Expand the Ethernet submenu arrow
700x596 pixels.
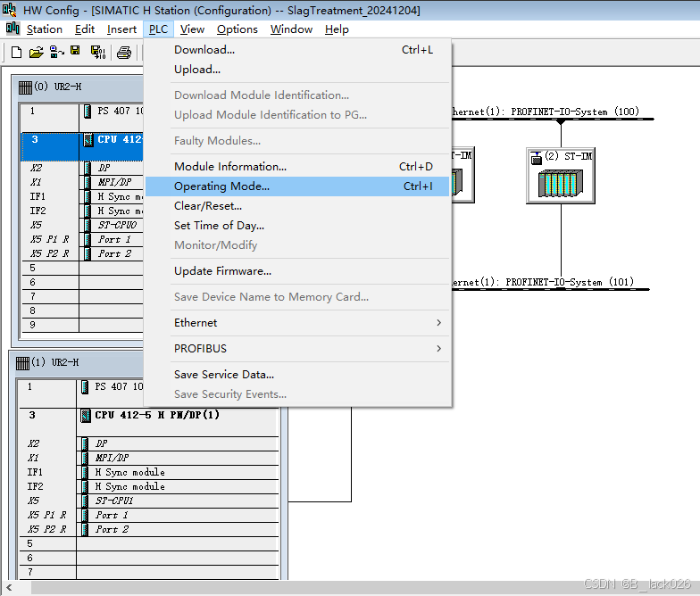[x=439, y=323]
